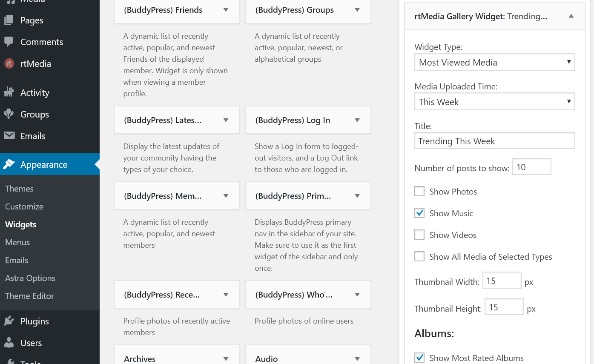Check Show All Media of Selected Types
This screenshot has height=364, width=594.
coord(419,256)
